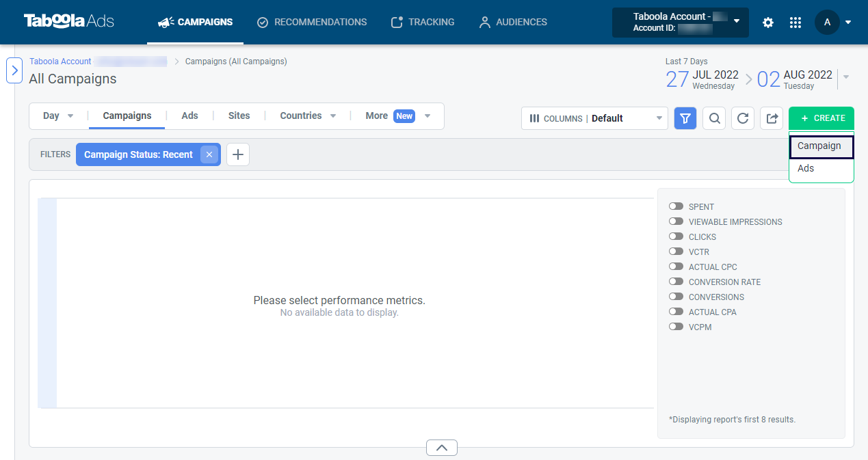Viewport: 868px width, 460px height.
Task: Turn on the CLICKS metric toggle
Action: coord(676,236)
